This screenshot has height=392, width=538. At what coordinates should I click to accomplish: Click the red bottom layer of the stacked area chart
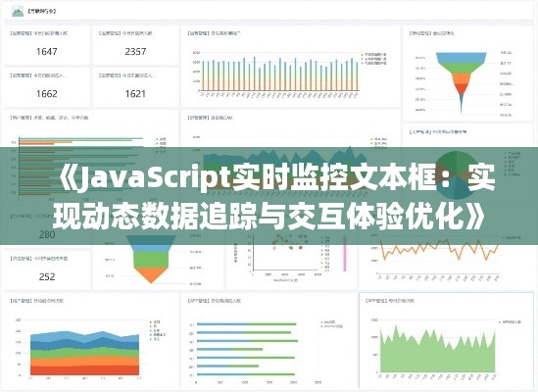[84, 370]
